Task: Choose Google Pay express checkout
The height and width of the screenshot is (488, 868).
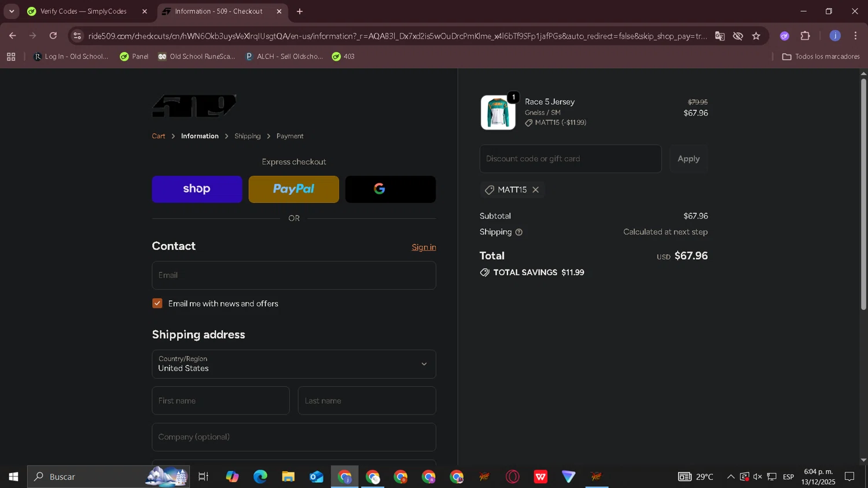Action: coord(391,189)
